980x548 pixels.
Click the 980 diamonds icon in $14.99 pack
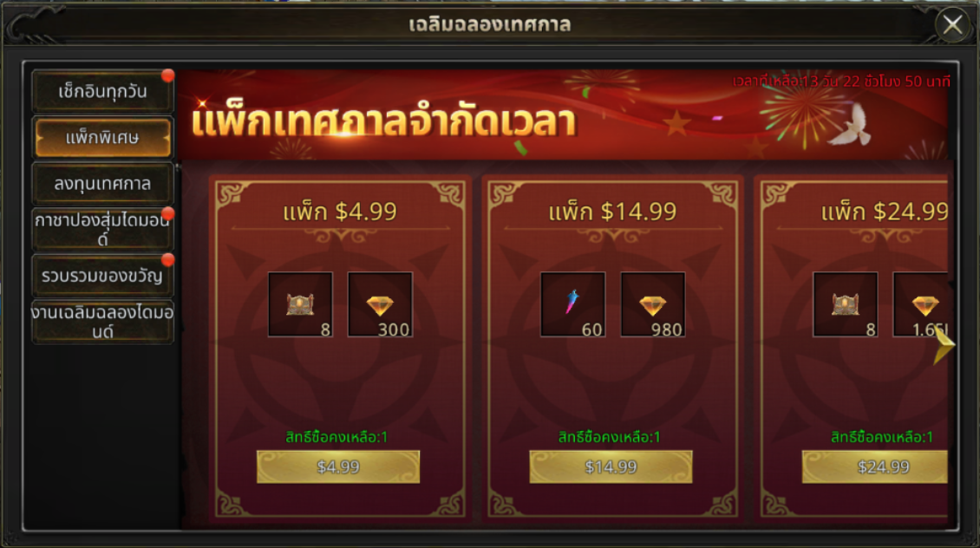(x=653, y=304)
